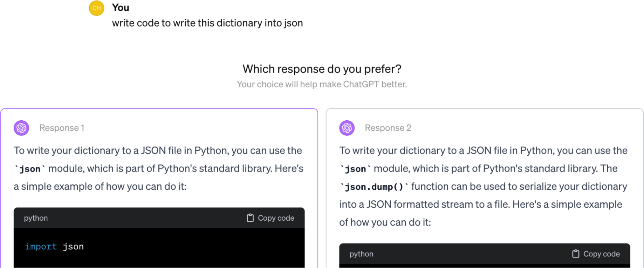Click the yellow avatar next to the prompt
Viewport: 644px width, 268px height.
(96, 8)
